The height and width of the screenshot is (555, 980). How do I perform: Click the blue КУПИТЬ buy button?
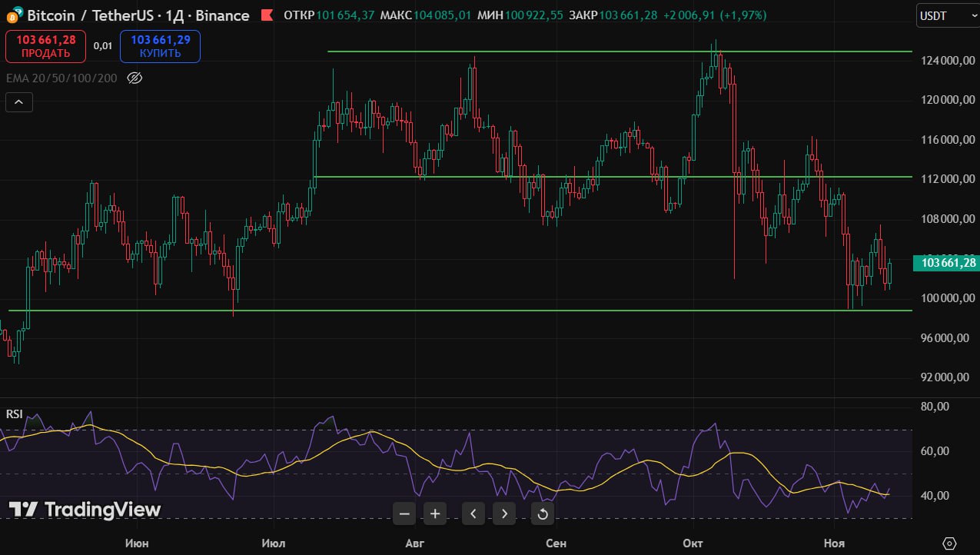pyautogui.click(x=160, y=46)
